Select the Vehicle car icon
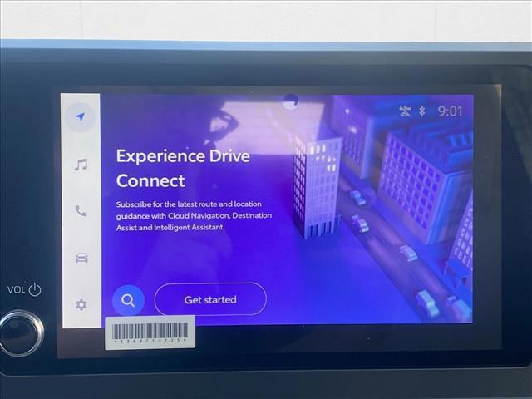Viewport: 532px width, 399px height. pos(81,258)
